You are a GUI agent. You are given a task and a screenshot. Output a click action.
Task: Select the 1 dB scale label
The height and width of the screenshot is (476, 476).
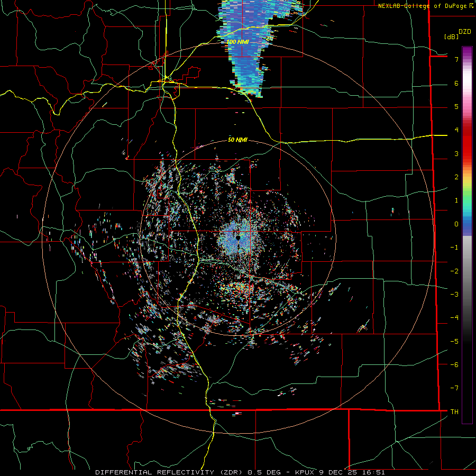tap(456, 200)
